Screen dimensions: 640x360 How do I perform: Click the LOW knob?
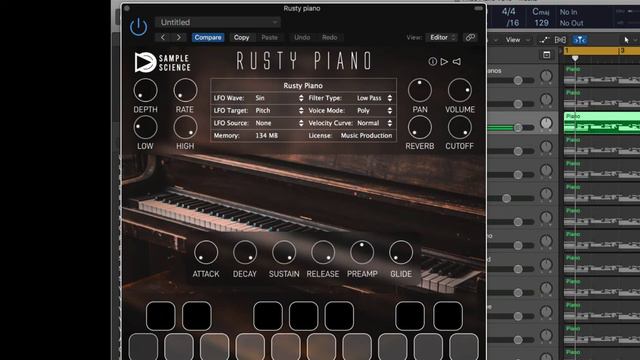(145, 127)
